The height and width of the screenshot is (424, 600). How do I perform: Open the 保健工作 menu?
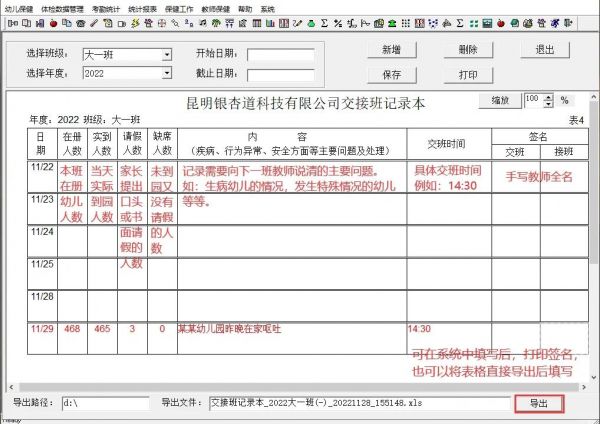coord(179,9)
